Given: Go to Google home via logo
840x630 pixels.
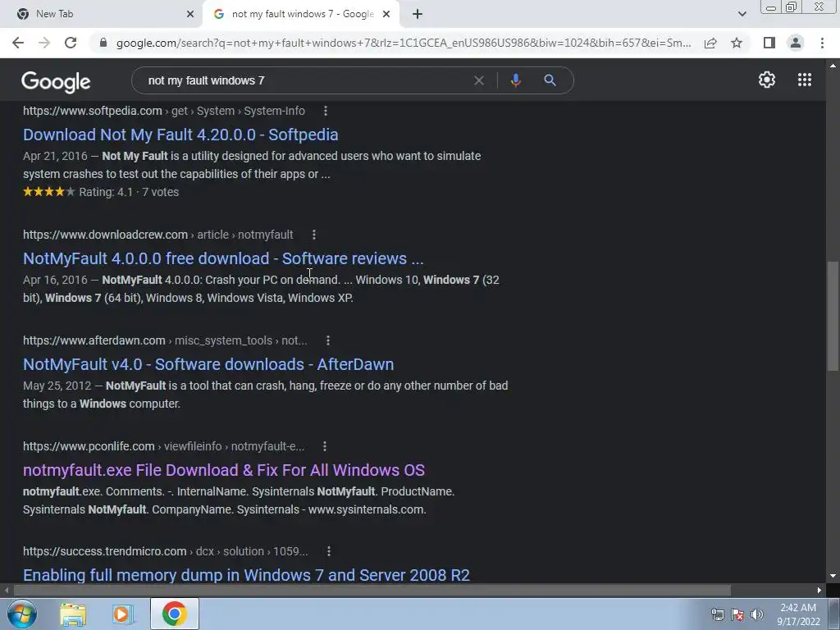Looking at the screenshot, I should [x=56, y=81].
